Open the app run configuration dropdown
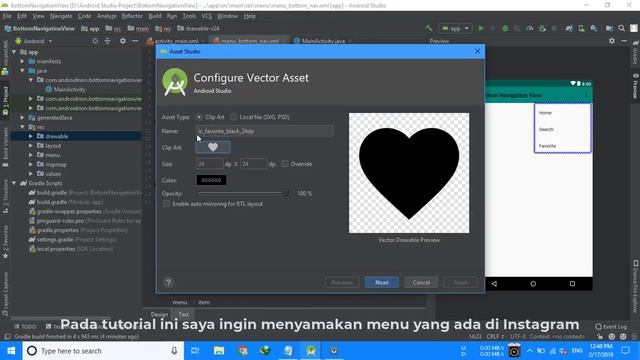Image resolution: width=640 pixels, height=360 pixels. pyautogui.click(x=455, y=28)
